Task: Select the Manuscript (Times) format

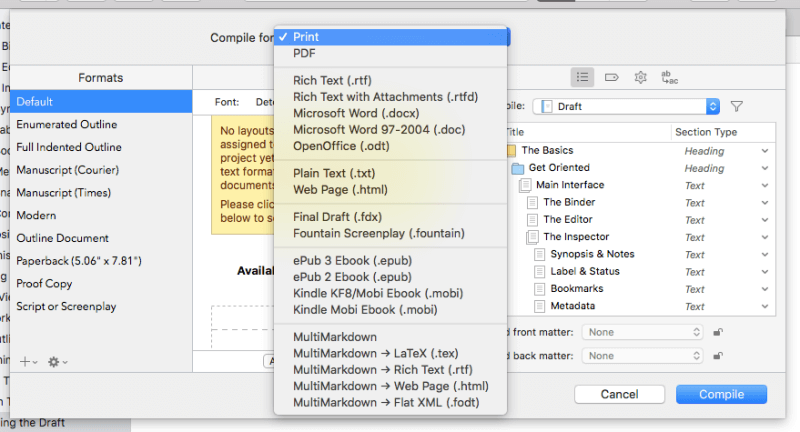Action: [101, 193]
